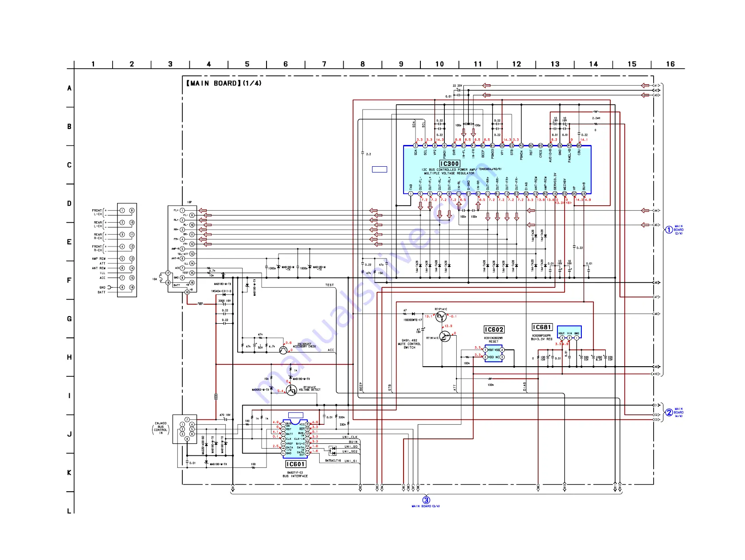745x560 pixels.
Task: Click row letter G on grid ruler
Action: [x=69, y=319]
